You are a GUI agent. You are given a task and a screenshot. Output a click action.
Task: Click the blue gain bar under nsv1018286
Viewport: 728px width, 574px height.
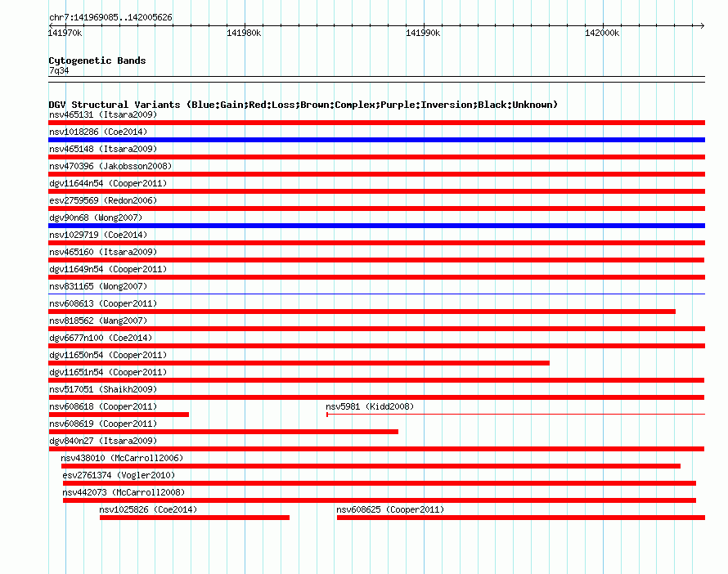click(x=376, y=140)
